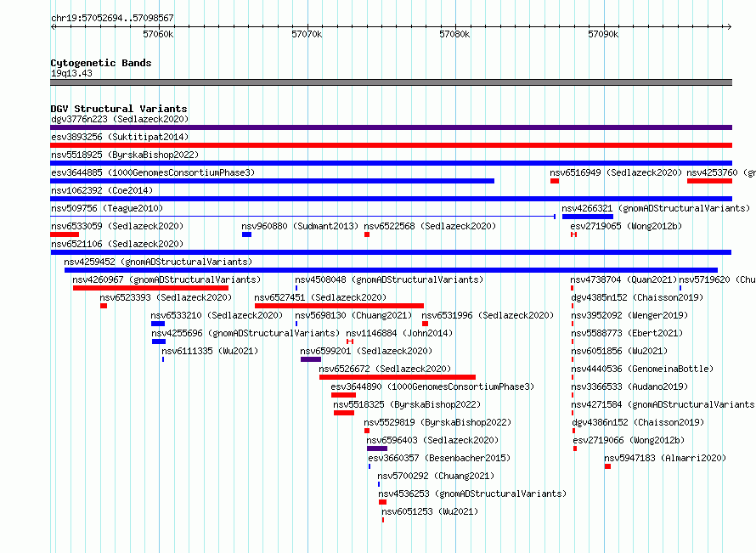Click the nsv1062392 (Coe2014) label

102,190
